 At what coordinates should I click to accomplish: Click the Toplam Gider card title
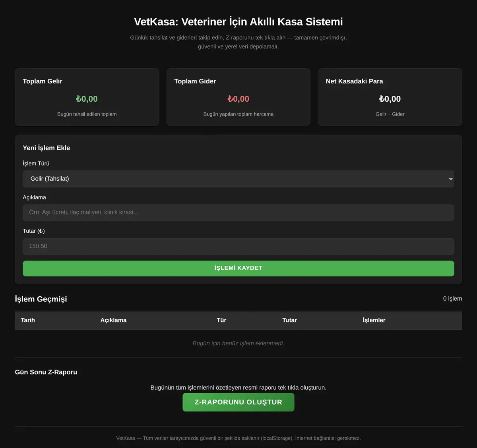(195, 81)
